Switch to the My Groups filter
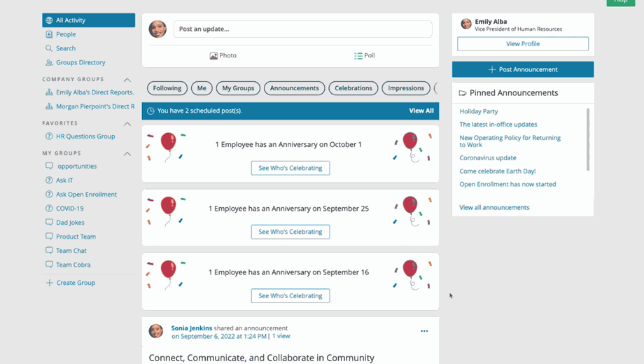The width and height of the screenshot is (644, 364). 238,88
